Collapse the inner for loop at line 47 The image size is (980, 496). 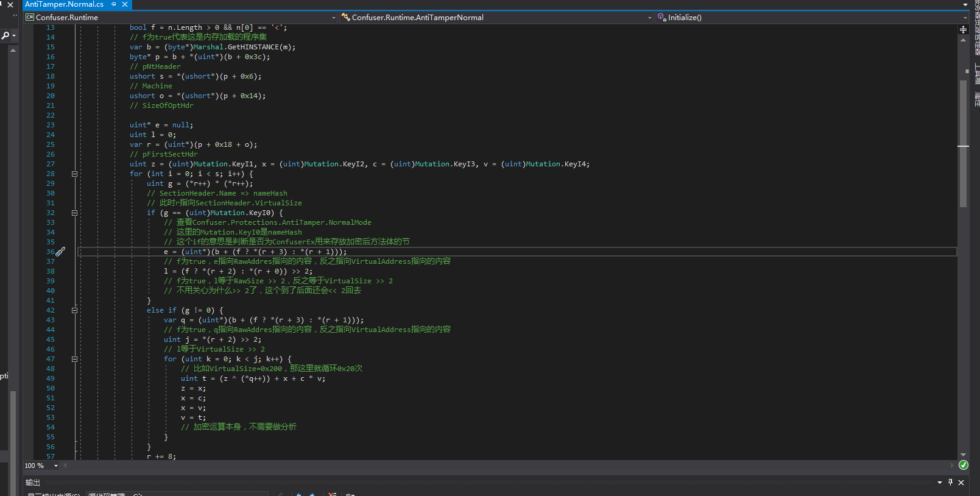75,359
